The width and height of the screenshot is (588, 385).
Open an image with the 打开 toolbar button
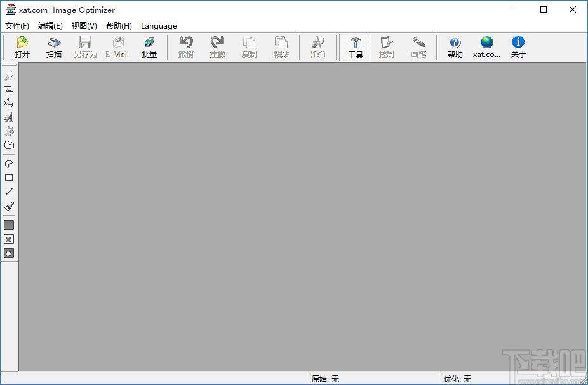click(x=22, y=47)
